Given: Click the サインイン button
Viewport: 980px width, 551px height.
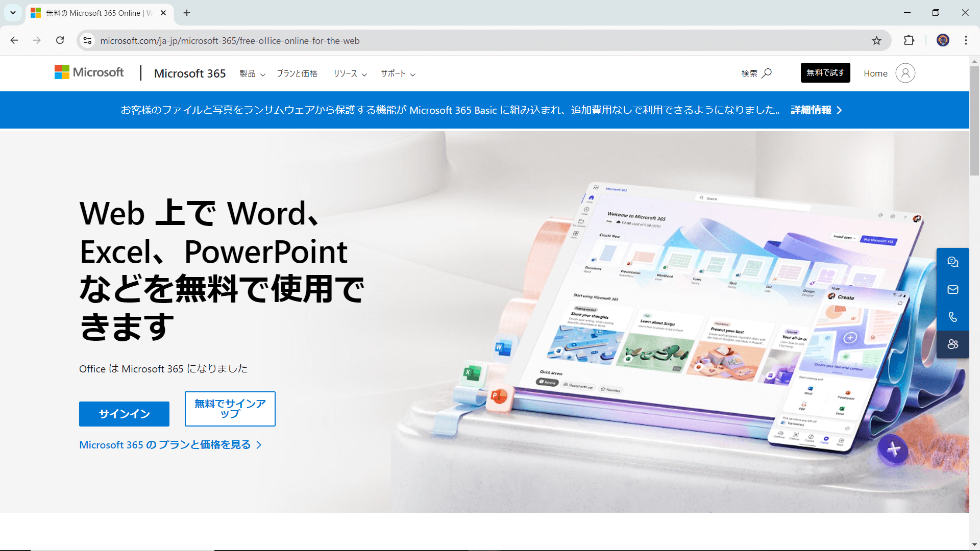Looking at the screenshot, I should pos(124,414).
